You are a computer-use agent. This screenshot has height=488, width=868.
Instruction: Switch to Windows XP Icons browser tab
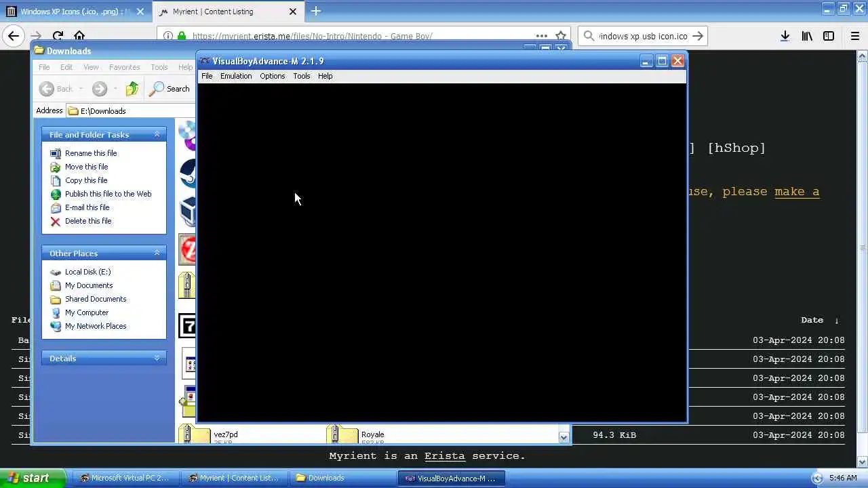click(x=76, y=12)
